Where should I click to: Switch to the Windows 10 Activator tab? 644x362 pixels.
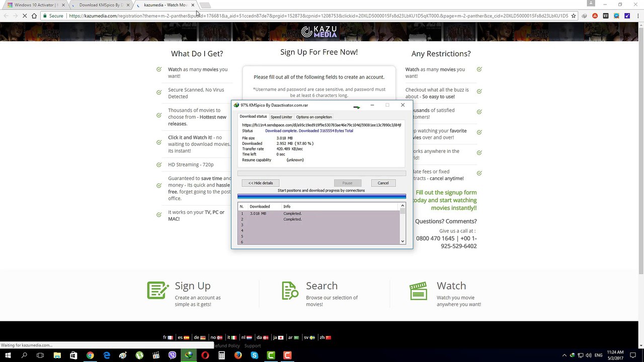click(35, 5)
